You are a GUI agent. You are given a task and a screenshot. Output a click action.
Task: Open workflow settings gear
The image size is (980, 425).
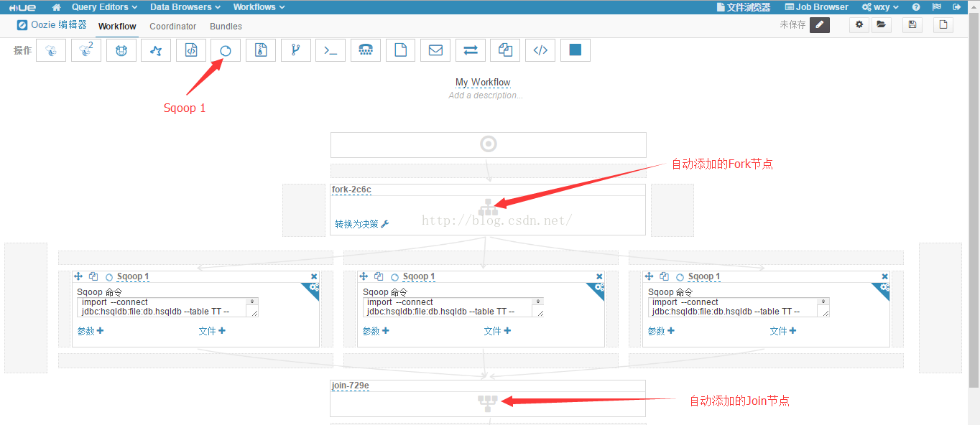[859, 25]
